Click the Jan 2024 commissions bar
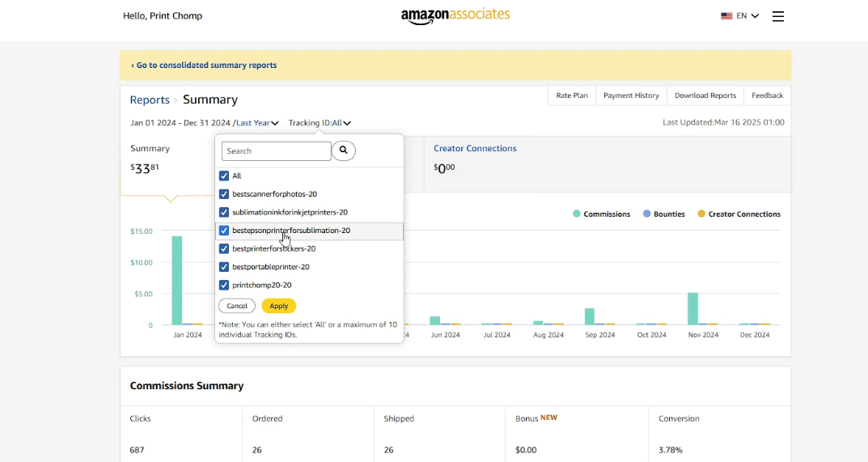 pos(176,280)
